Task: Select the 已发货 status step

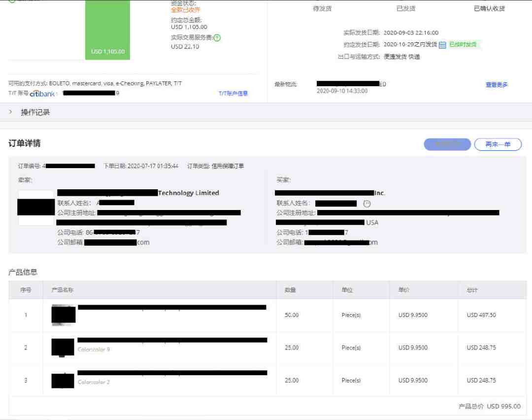Action: [406, 8]
